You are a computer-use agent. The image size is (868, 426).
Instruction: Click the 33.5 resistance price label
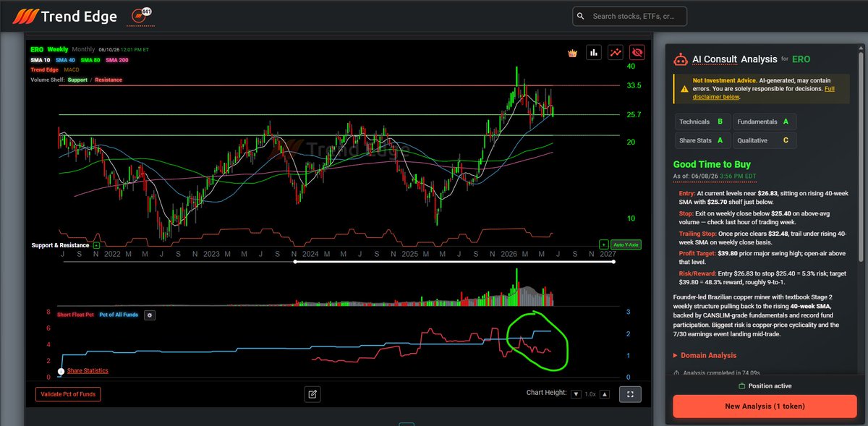[635, 85]
